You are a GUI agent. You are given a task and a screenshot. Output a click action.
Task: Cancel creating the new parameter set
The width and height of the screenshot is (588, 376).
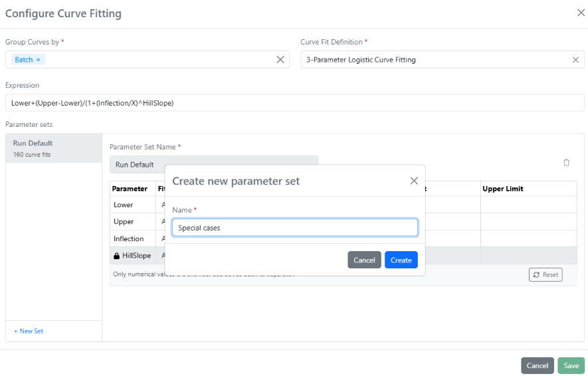tap(364, 260)
